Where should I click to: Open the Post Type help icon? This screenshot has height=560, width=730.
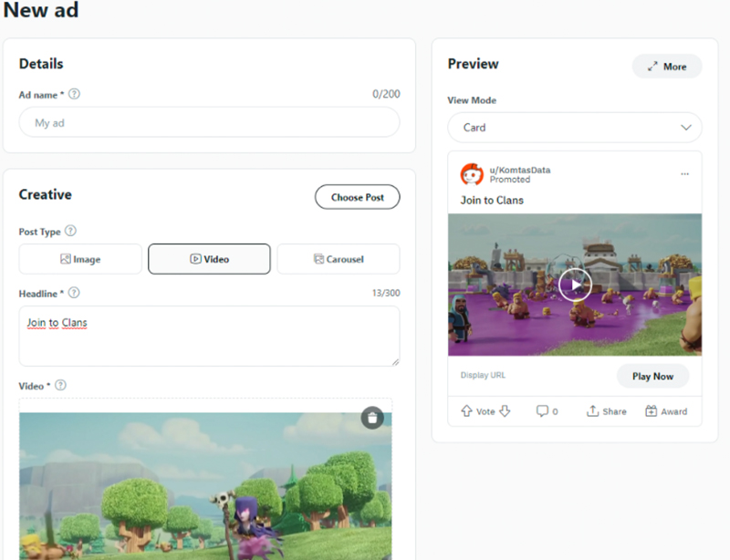[70, 231]
